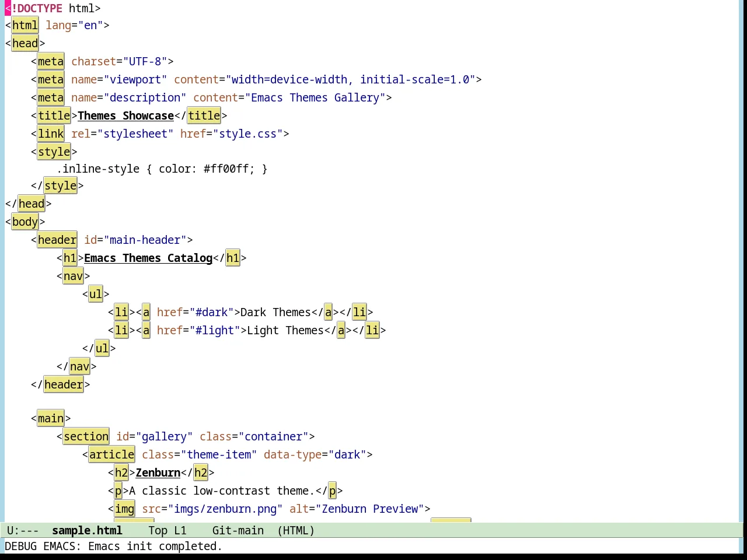Click the Dark Themes link text
747x560 pixels.
pos(275,312)
